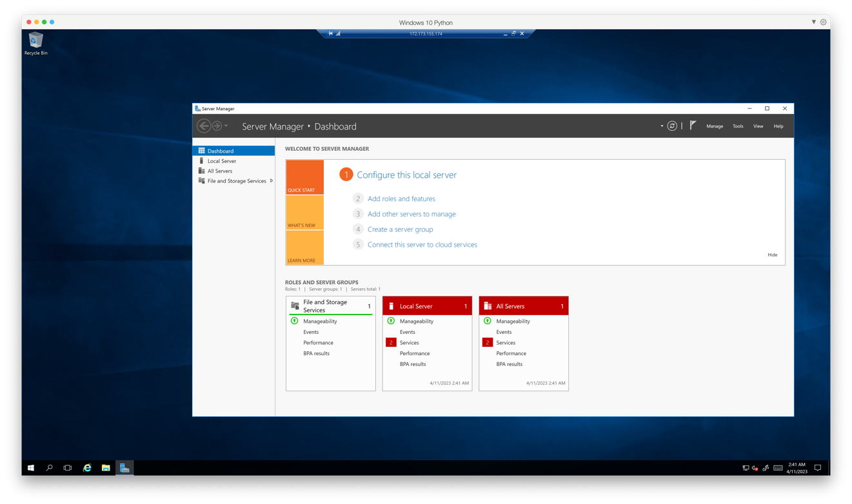Click Events in All Servers tile

pos(504,332)
